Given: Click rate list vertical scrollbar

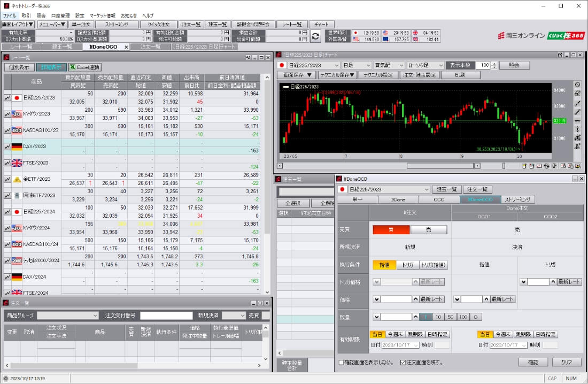Looking at the screenshot, I should [267, 185].
